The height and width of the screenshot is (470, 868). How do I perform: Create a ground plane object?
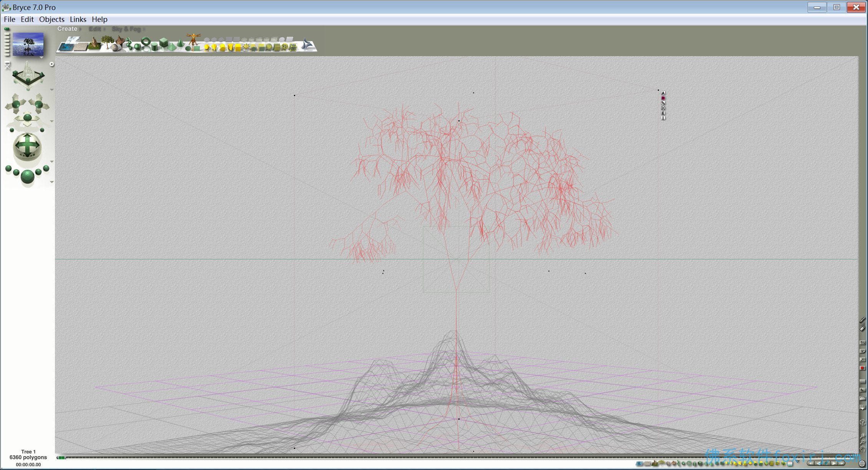click(x=81, y=47)
